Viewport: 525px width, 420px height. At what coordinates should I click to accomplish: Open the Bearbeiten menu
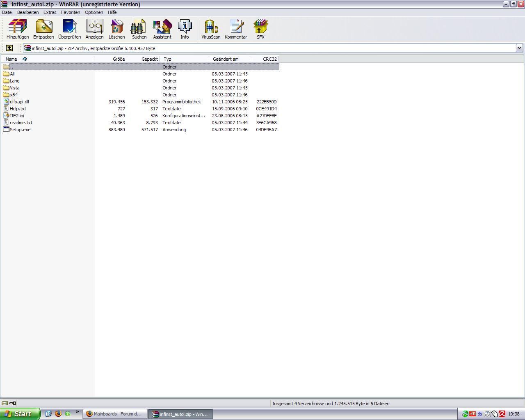point(28,12)
